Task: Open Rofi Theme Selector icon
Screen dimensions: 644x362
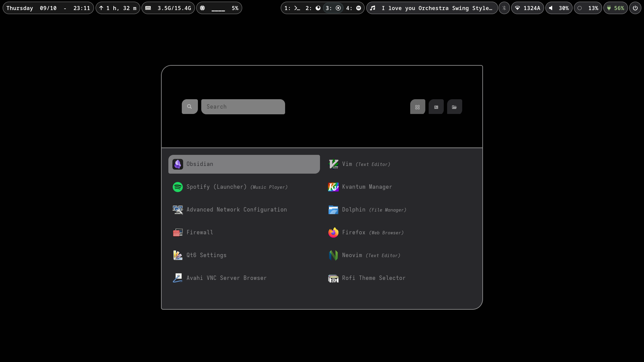Action: tap(333, 278)
